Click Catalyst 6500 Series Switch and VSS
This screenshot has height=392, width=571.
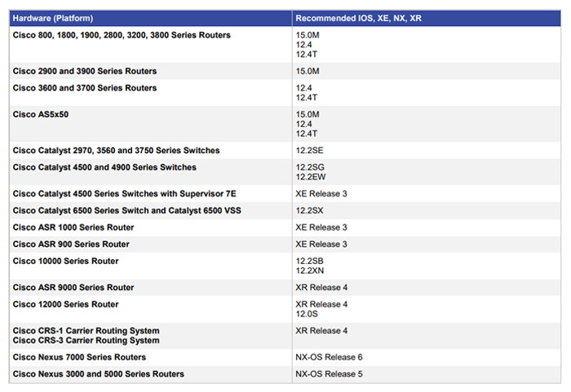point(126,210)
